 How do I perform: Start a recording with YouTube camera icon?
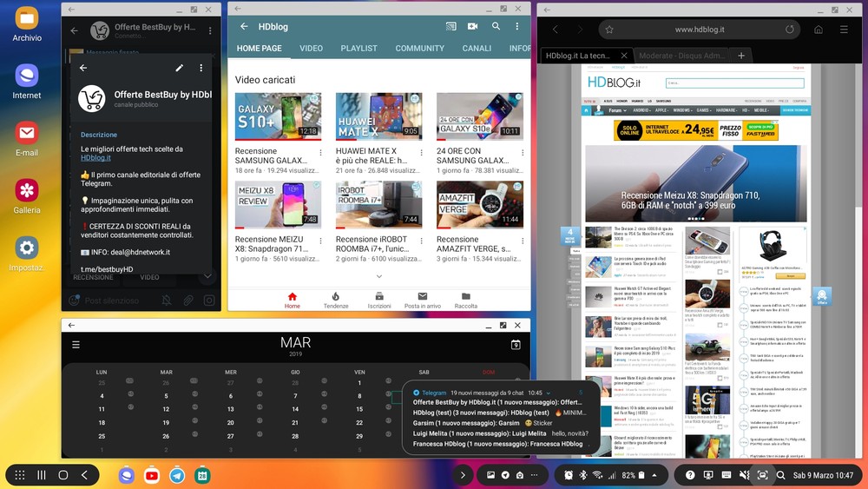tap(473, 26)
